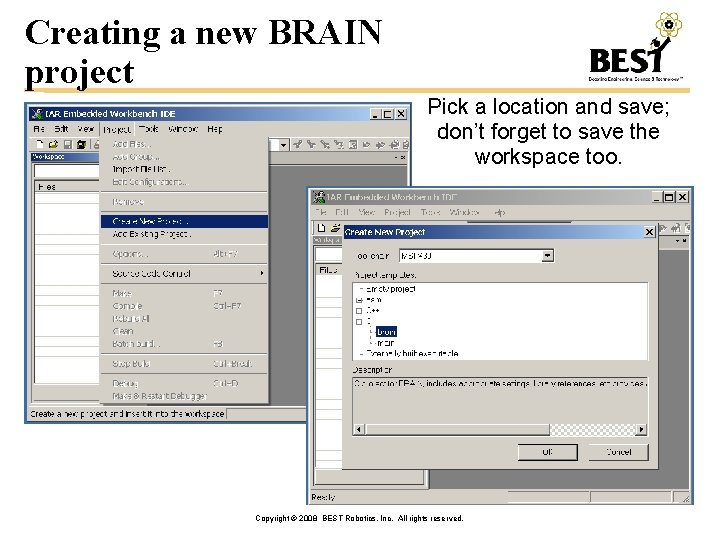Choose Import File List... from the Project menu
The height and width of the screenshot is (540, 720).
(184, 169)
